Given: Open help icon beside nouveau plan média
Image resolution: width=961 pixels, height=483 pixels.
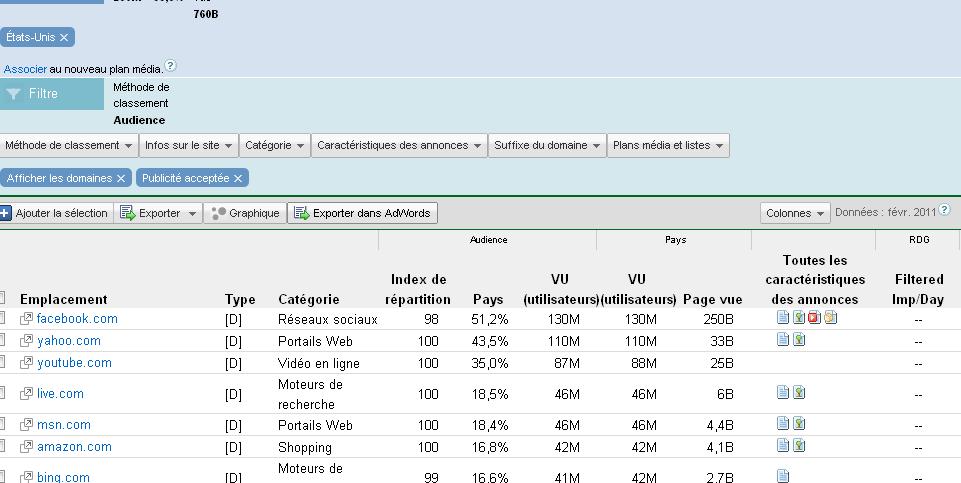Looking at the screenshot, I should 170,66.
